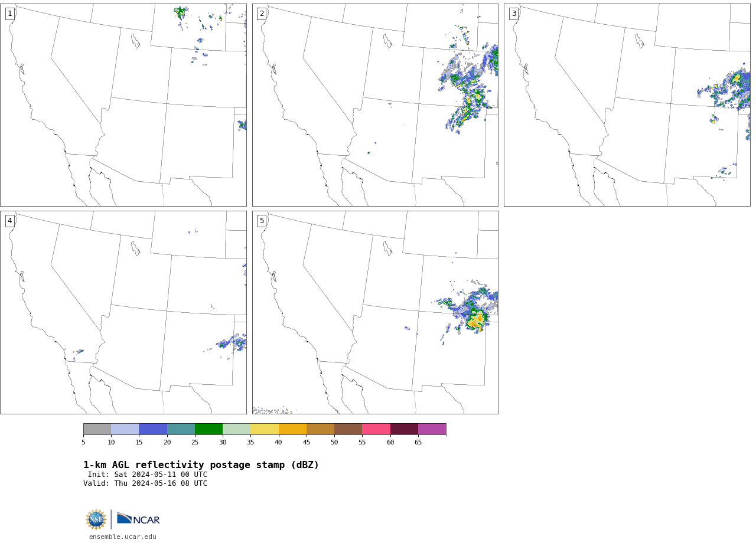Click the dark maroon 60-65 dBZ swatch
756x543 pixels.
(x=404, y=429)
